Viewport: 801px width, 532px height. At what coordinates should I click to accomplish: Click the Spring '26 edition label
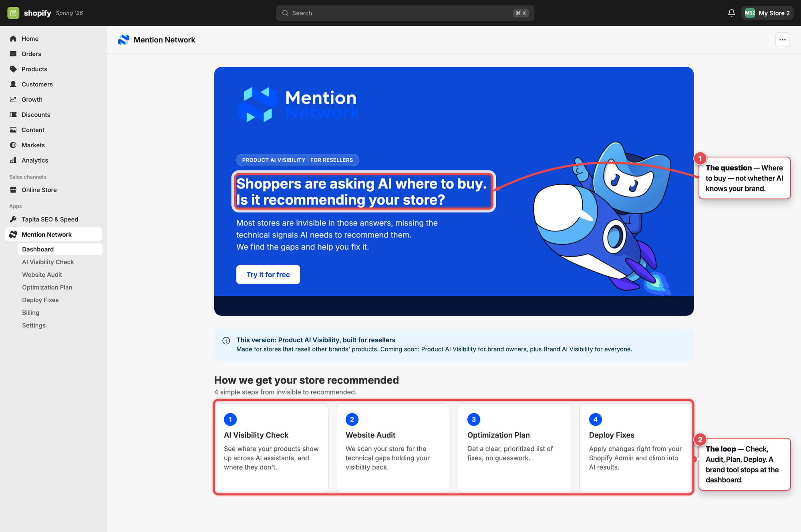[x=69, y=13]
